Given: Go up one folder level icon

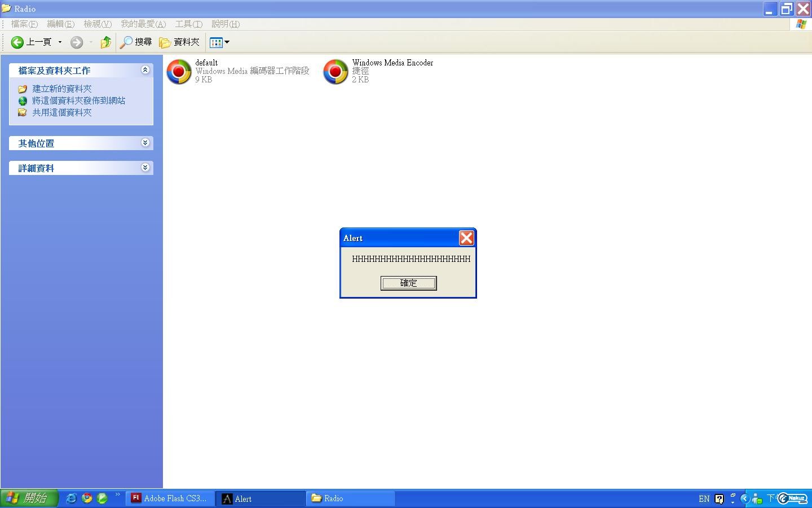Looking at the screenshot, I should tap(105, 42).
